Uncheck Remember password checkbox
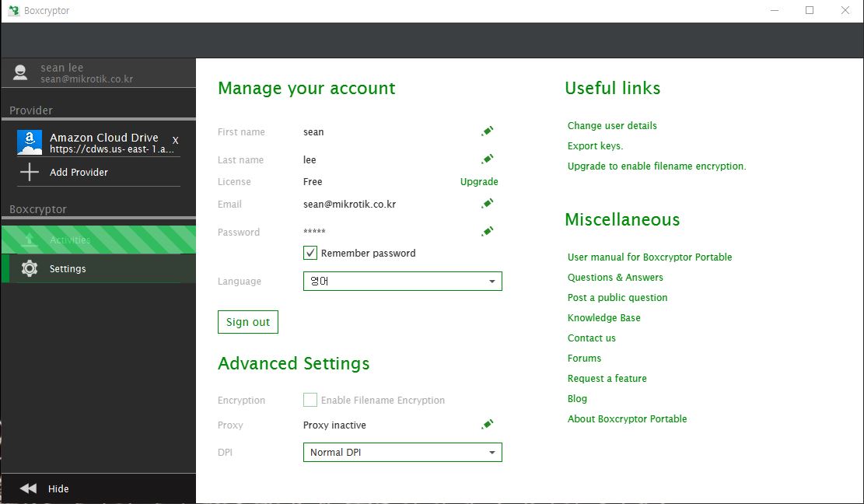This screenshot has height=504, width=864. pos(310,253)
